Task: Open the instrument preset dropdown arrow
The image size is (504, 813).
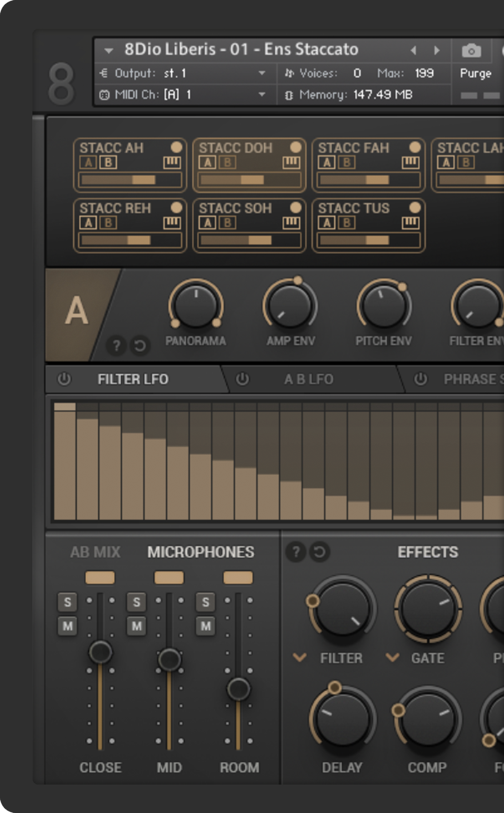Action: (109, 51)
